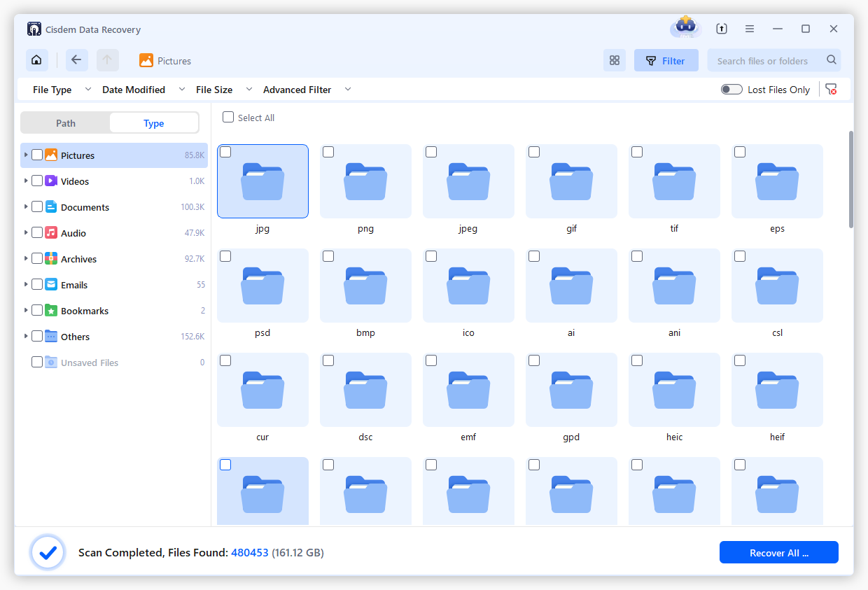868x590 pixels.
Task: Open the hamburger menu in title bar
Action: click(750, 29)
